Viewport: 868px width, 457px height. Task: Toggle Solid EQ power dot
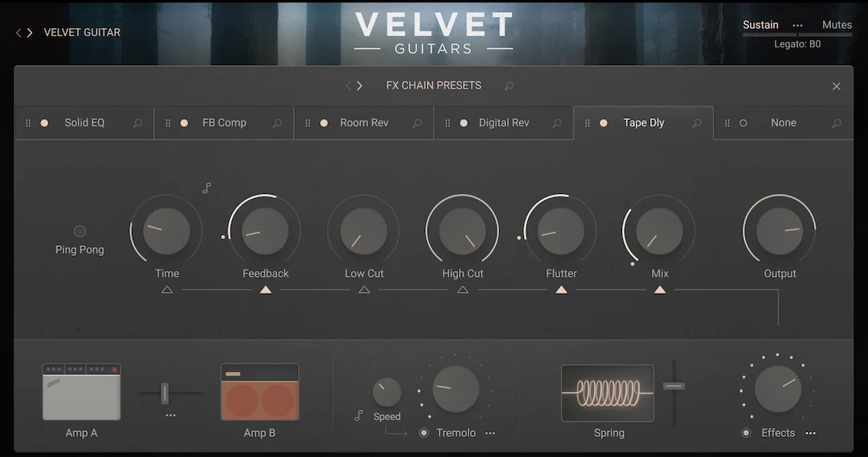44,123
